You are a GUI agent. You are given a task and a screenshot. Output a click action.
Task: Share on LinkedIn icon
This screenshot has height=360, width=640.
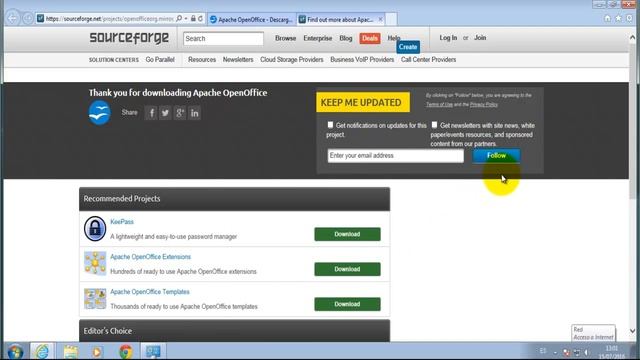tap(195, 113)
